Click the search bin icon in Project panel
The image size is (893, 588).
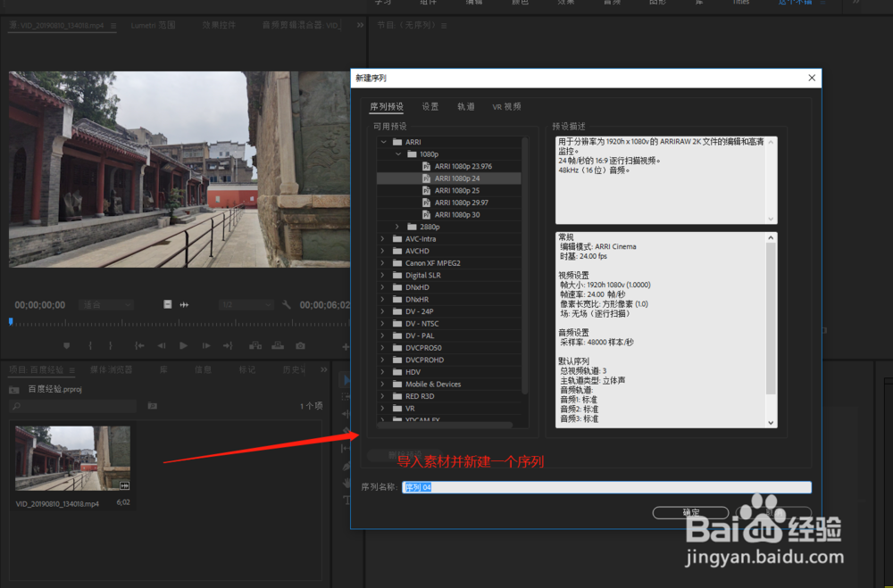[x=152, y=406]
